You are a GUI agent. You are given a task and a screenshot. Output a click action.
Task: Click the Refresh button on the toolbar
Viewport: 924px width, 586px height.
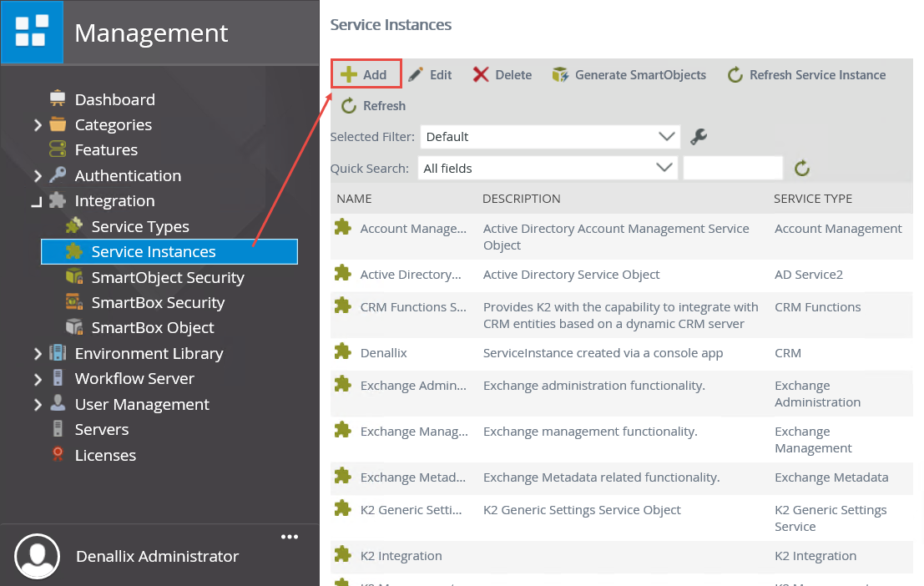(373, 105)
